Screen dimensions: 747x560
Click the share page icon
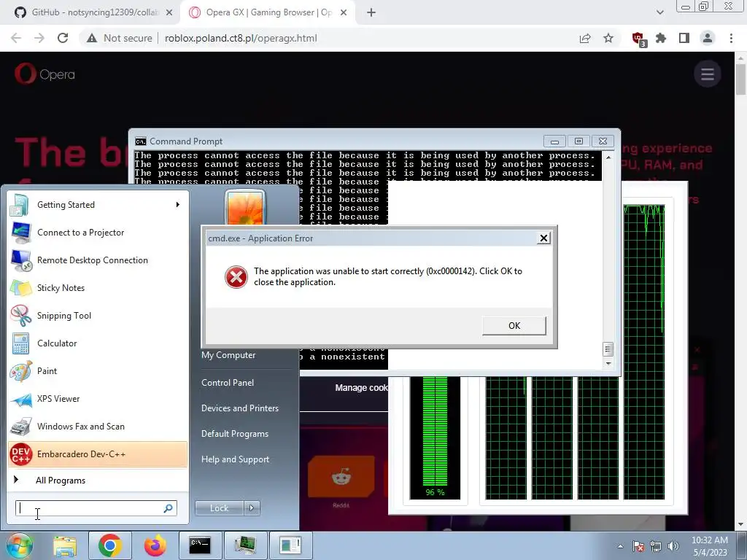point(585,38)
